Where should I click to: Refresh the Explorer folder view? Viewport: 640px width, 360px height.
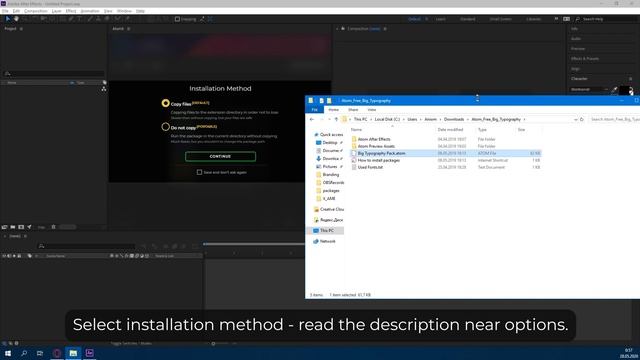pyautogui.click(x=582, y=120)
